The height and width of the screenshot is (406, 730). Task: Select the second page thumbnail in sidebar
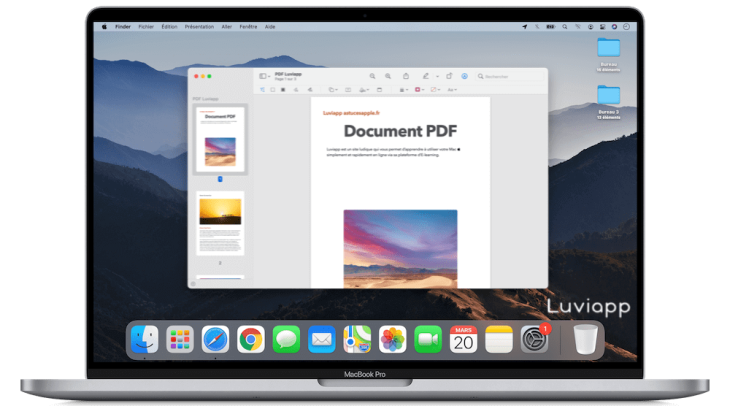(x=220, y=224)
